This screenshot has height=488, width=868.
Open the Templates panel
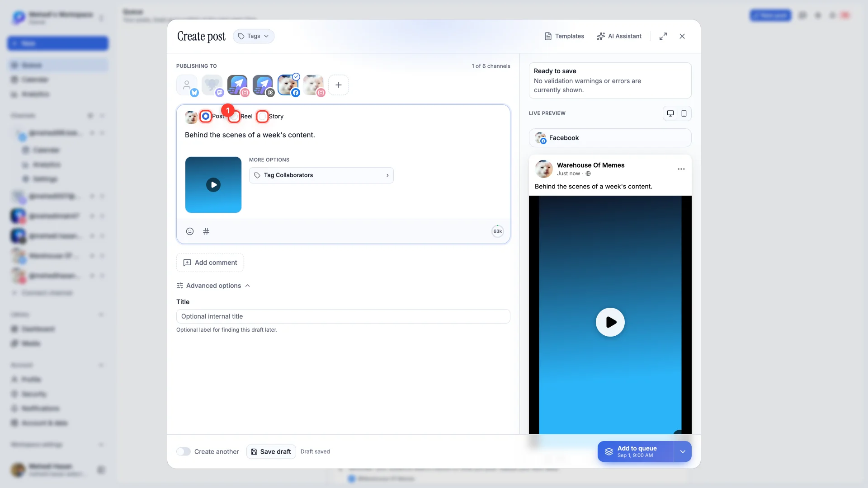point(564,36)
